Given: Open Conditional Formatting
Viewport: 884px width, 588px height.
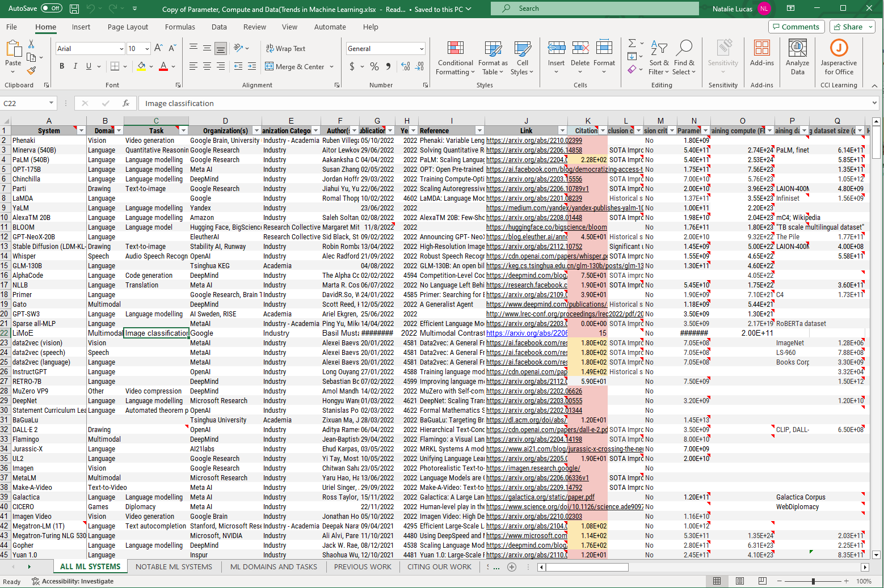Looking at the screenshot, I should click(455, 57).
